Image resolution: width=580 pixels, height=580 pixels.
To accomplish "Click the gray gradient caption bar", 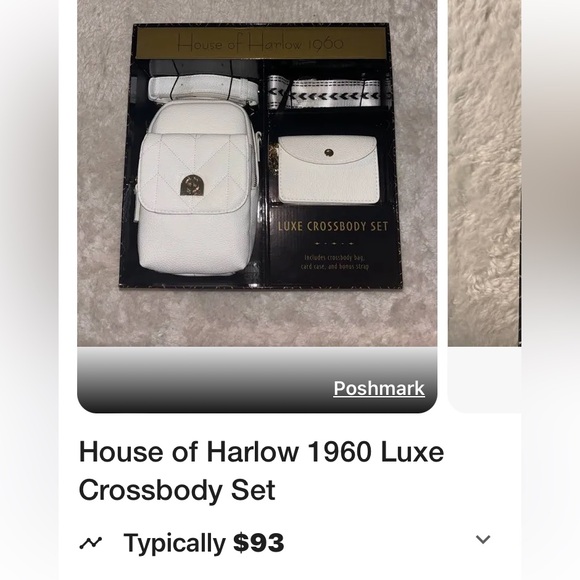I will 257,380.
